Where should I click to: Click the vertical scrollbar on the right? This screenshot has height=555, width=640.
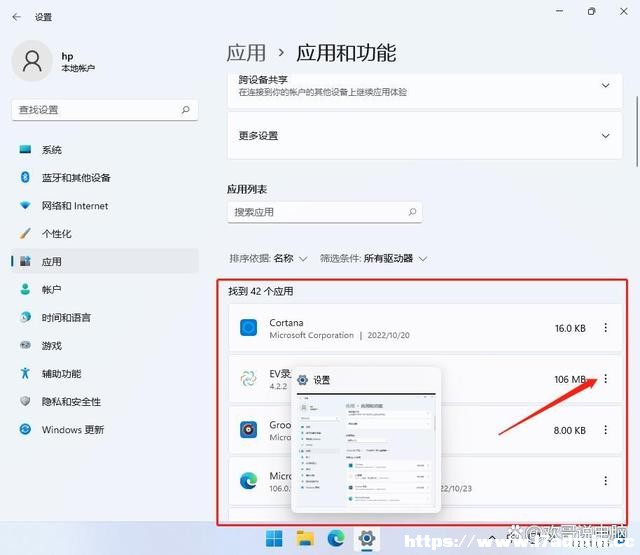[x=637, y=131]
